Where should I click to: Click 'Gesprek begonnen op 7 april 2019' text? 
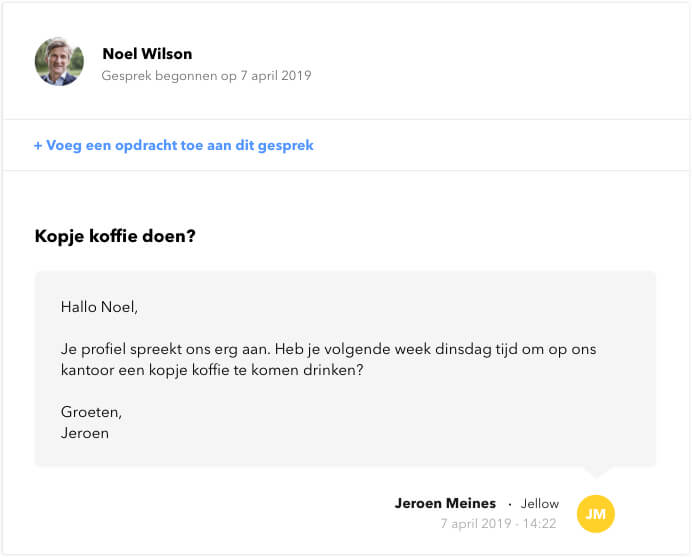click(206, 75)
